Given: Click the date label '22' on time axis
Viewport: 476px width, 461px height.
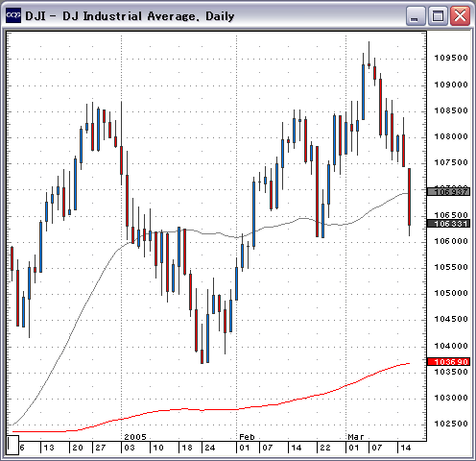Looking at the screenshot, I should 325,448.
